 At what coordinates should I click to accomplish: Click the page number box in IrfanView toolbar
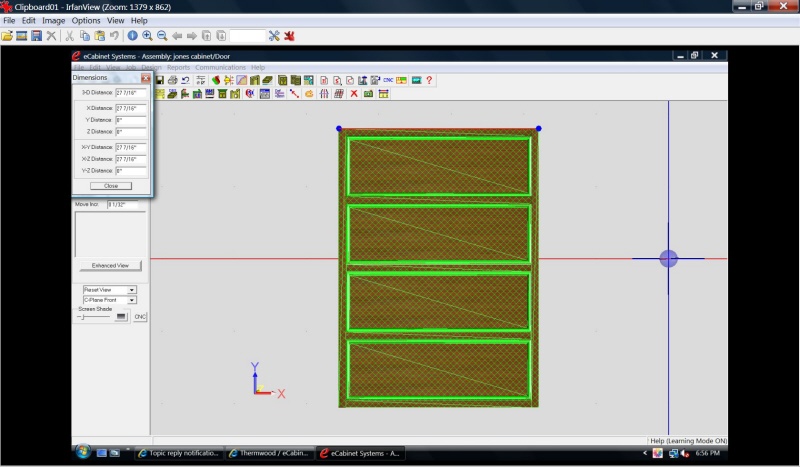click(247, 36)
